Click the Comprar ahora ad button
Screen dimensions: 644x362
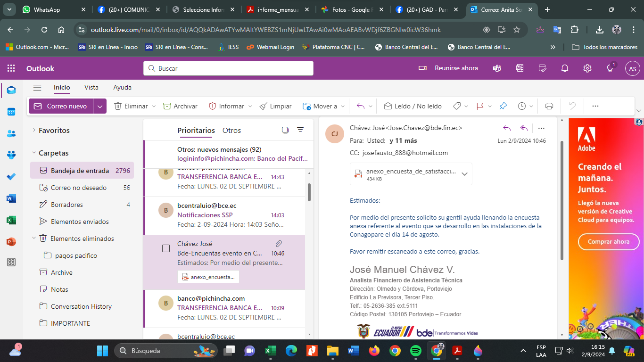608,242
